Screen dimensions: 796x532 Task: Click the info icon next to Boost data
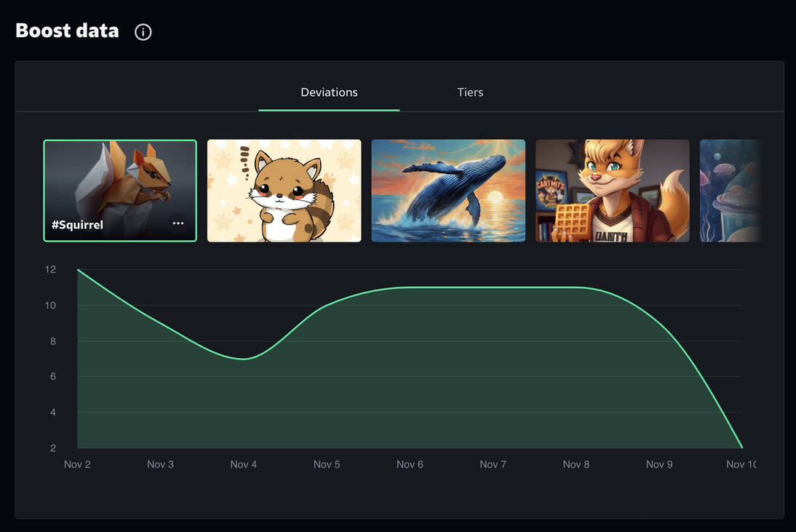(143, 32)
